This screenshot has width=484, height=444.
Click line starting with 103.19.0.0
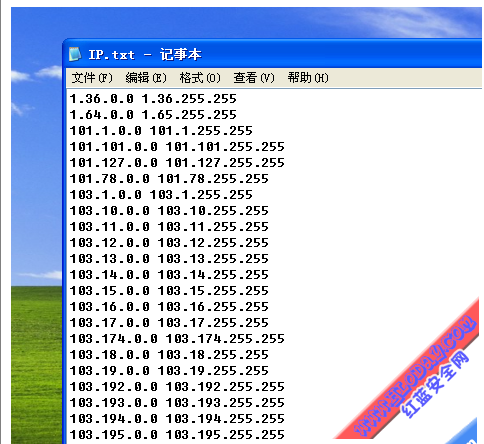169,371
